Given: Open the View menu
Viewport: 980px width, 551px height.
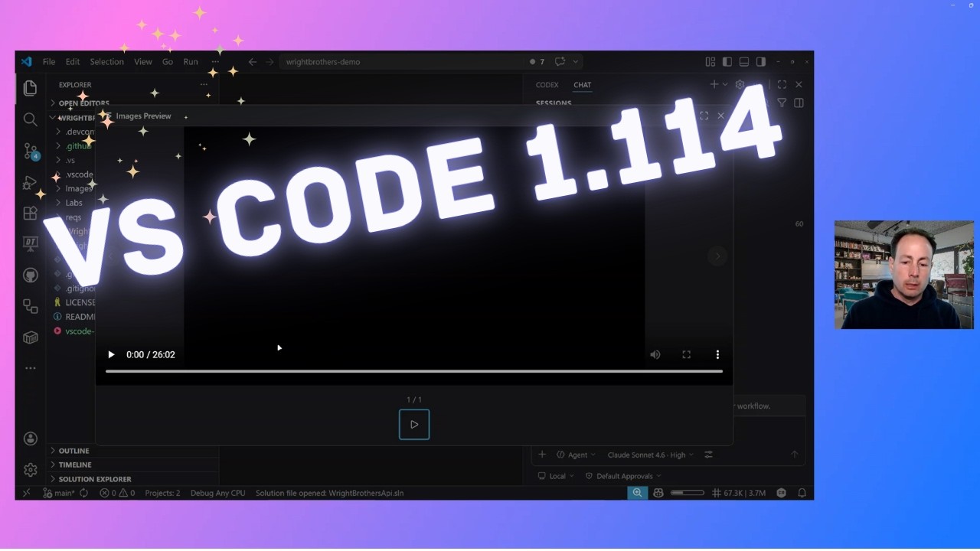Looking at the screenshot, I should pos(143,62).
